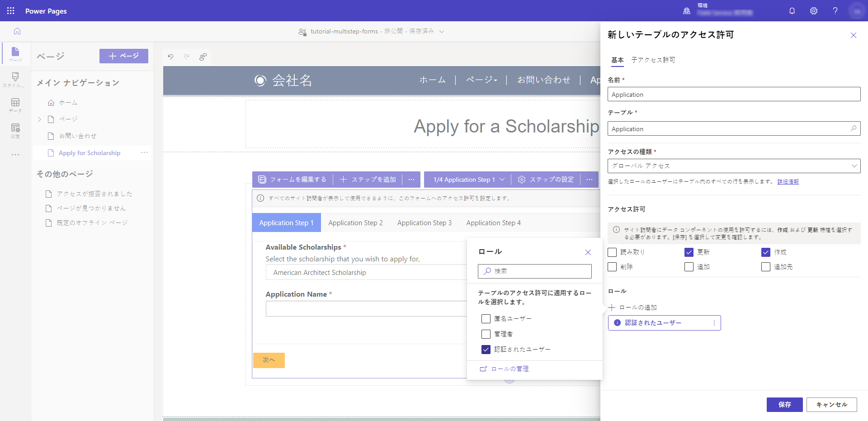Click the redo icon above the canvas
Viewport: 868px width, 421px height.
coord(187,57)
